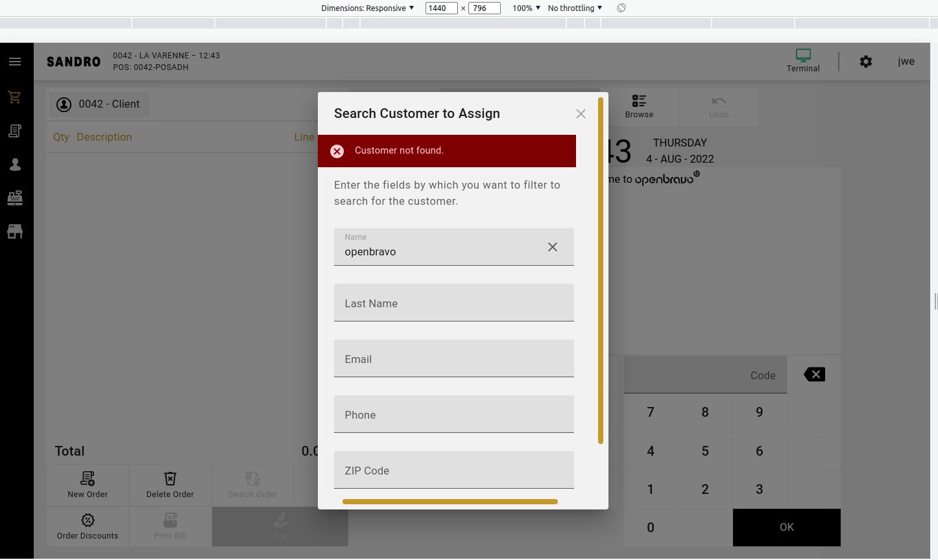
Task: Open the hamburger menu in top bar
Action: [15, 62]
